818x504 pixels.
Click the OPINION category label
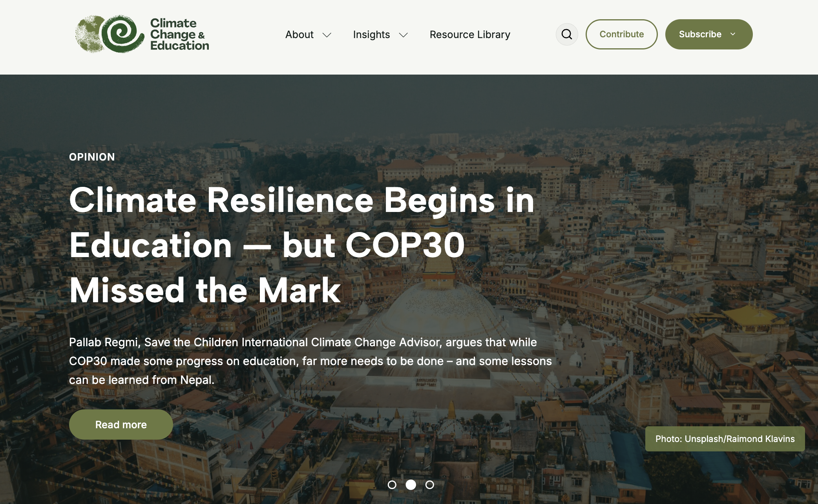tap(92, 157)
